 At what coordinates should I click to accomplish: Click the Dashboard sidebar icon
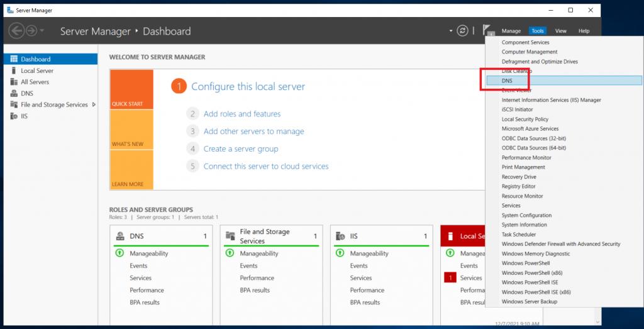14,59
